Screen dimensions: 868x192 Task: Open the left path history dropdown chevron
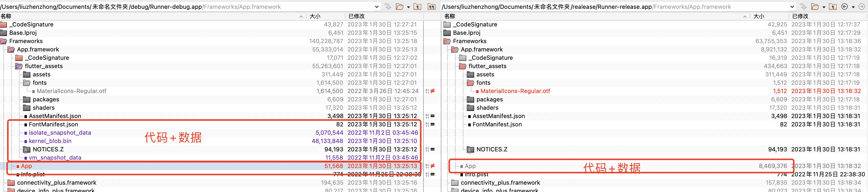coord(377,7)
